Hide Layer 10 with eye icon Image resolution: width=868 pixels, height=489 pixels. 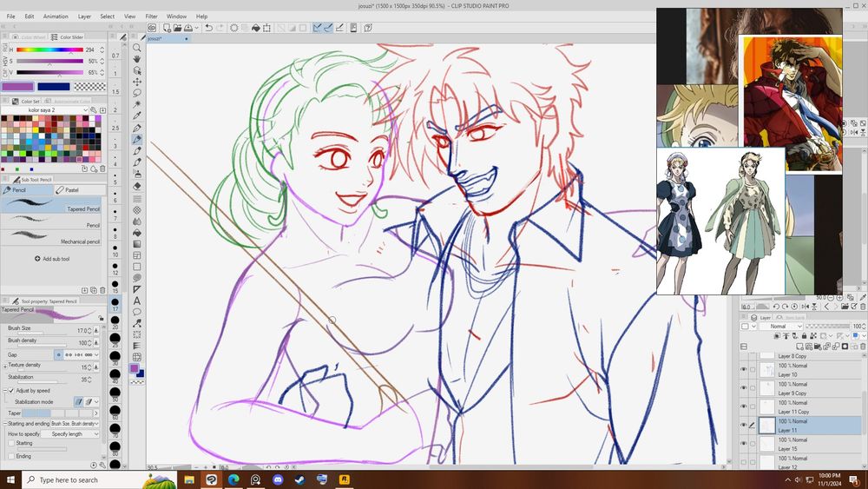[744, 369]
